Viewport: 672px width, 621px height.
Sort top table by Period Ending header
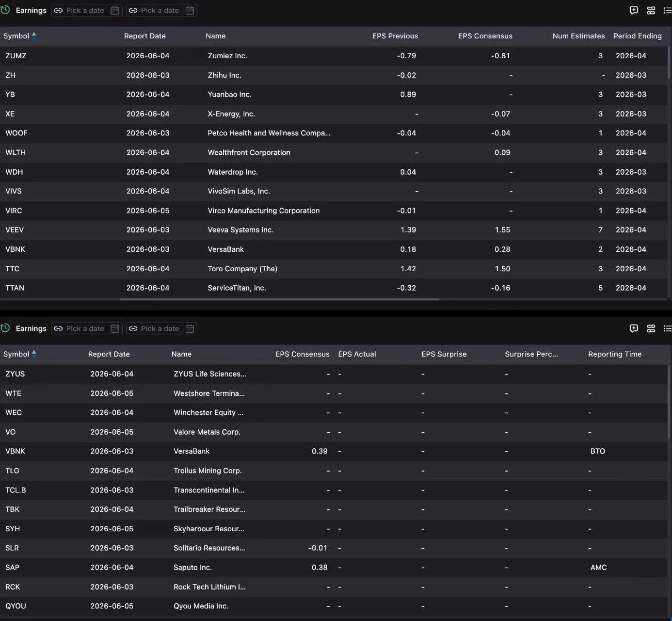click(638, 36)
